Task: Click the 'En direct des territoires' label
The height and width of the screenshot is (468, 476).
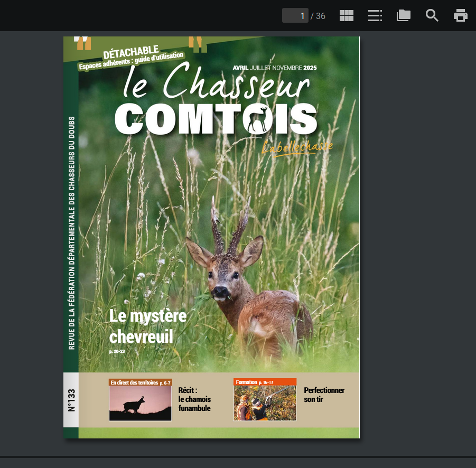Action: tap(140, 382)
